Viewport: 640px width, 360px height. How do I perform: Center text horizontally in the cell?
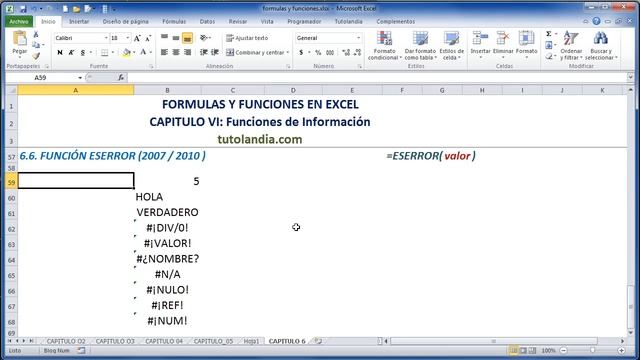coord(176,52)
